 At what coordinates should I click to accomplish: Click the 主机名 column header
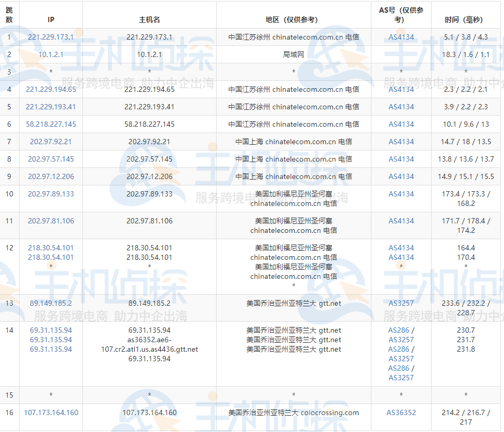149,20
